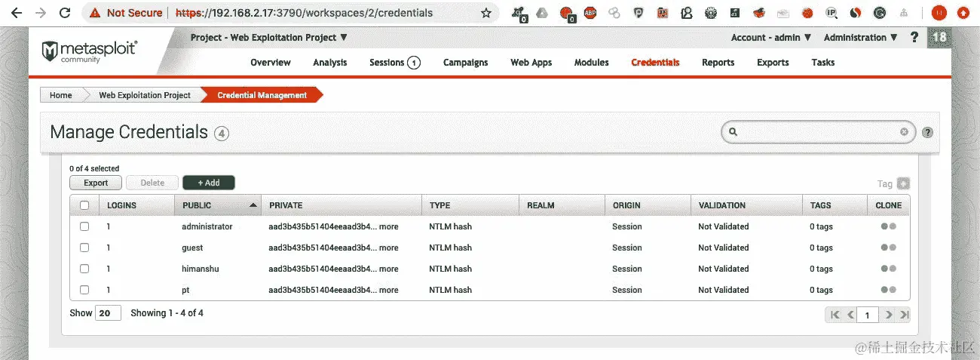980x360 pixels.
Task: Click the Export button
Action: (96, 183)
